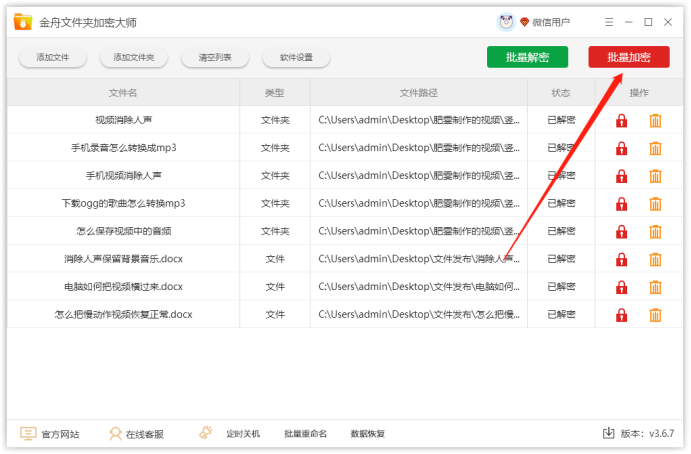This screenshot has width=691, height=454.
Task: Click lock icon for 怎么保存视频中的音频
Action: (621, 232)
